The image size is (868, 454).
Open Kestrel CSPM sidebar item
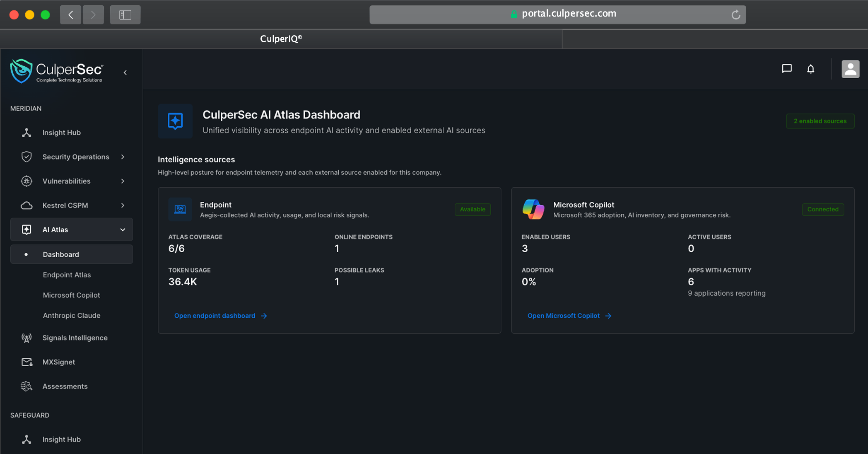72,205
